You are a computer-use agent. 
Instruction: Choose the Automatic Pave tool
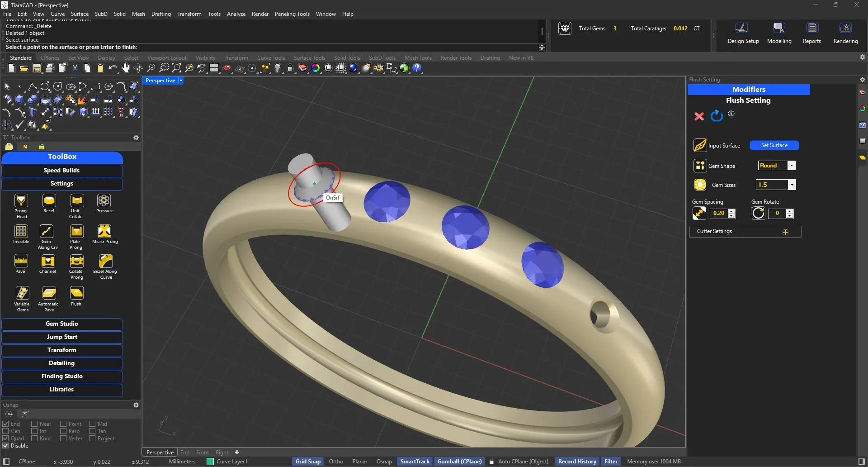(49, 293)
